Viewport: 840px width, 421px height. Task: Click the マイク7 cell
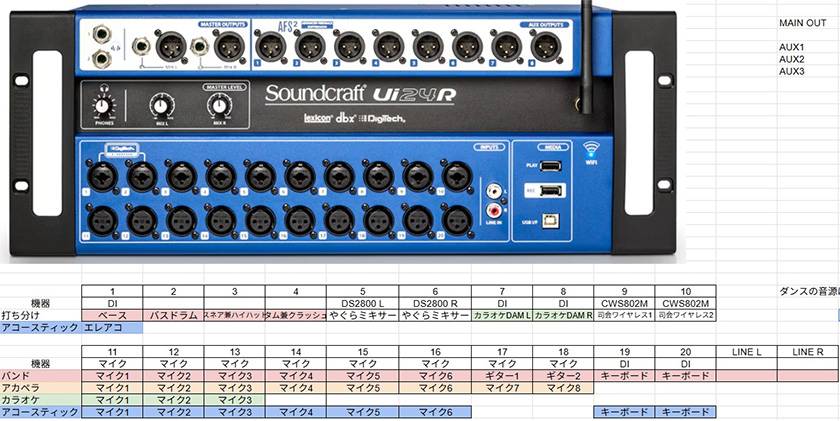coord(502,388)
